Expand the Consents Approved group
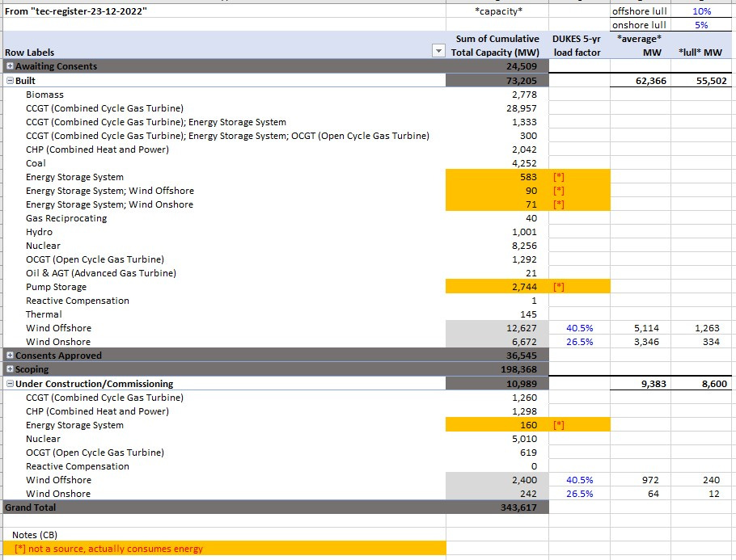Image resolution: width=736 pixels, height=560 pixels. pyautogui.click(x=10, y=355)
